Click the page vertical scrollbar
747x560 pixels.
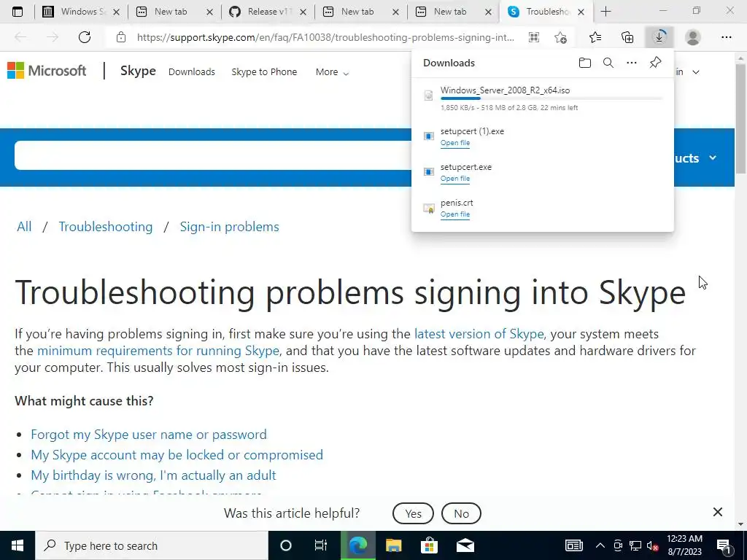(741, 119)
